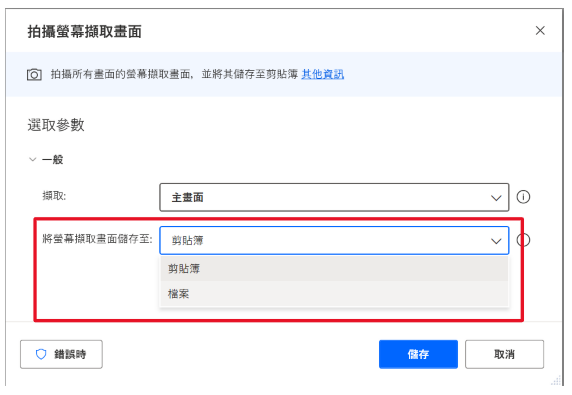Click the 將螢幕擷取畫面儲存至 combo box field
The width and height of the screenshot is (572, 395).
334,240
